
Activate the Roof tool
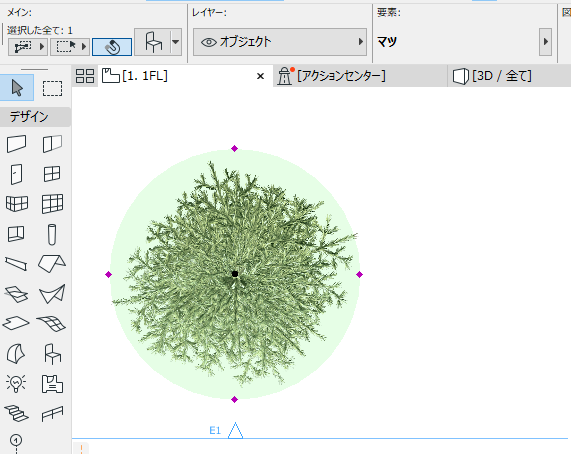[x=52, y=264]
